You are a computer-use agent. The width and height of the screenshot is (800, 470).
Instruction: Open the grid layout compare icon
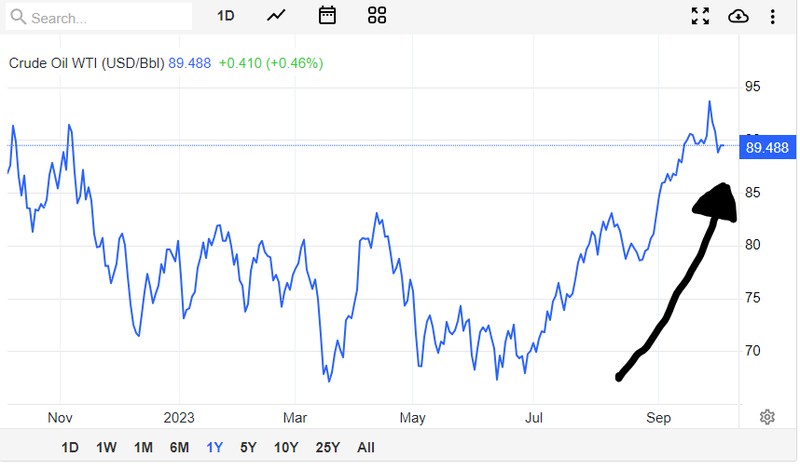point(377,16)
